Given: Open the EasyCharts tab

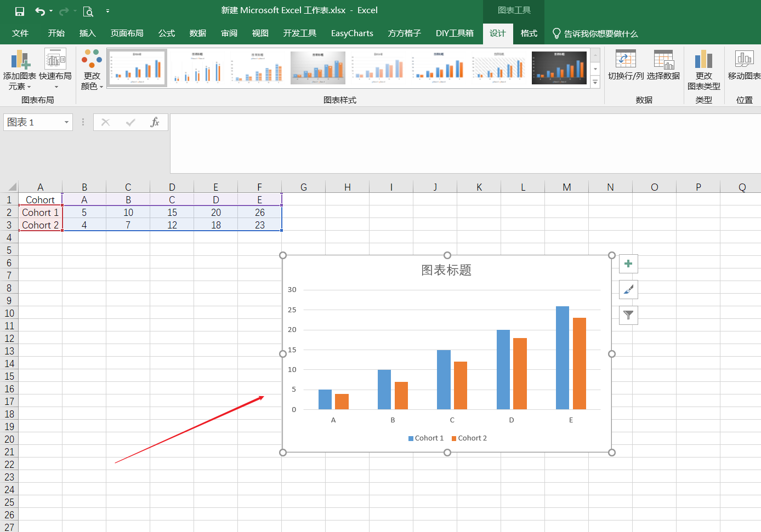Looking at the screenshot, I should point(352,33).
